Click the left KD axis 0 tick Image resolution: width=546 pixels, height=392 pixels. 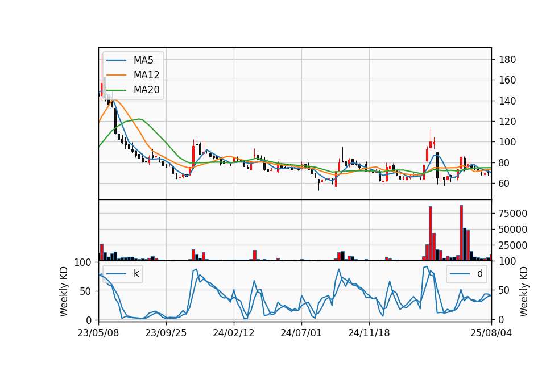[89, 320]
